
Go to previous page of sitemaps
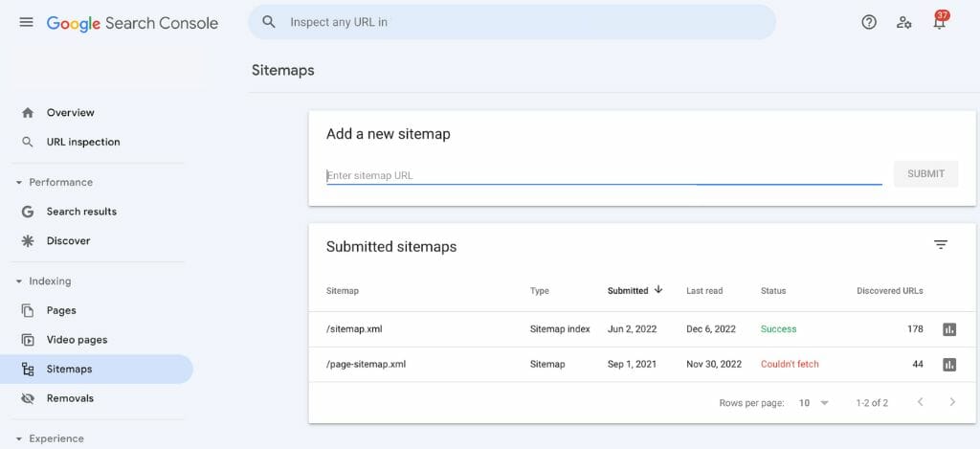(921, 403)
